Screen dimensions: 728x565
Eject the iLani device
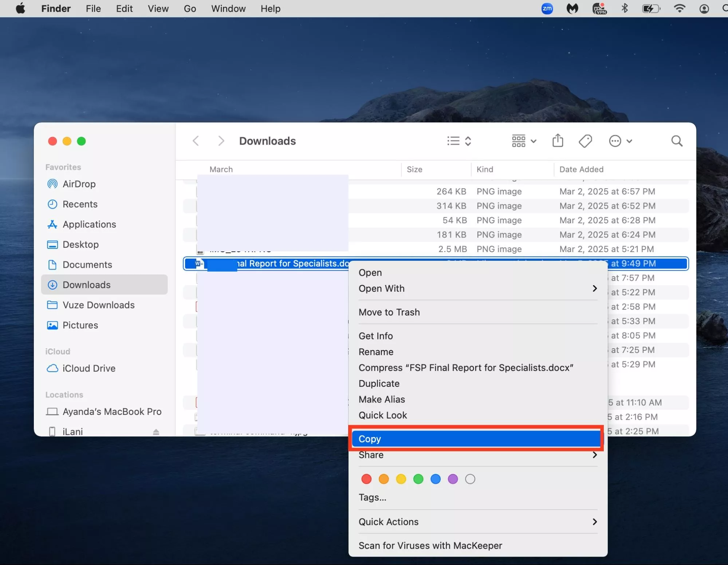click(x=156, y=432)
